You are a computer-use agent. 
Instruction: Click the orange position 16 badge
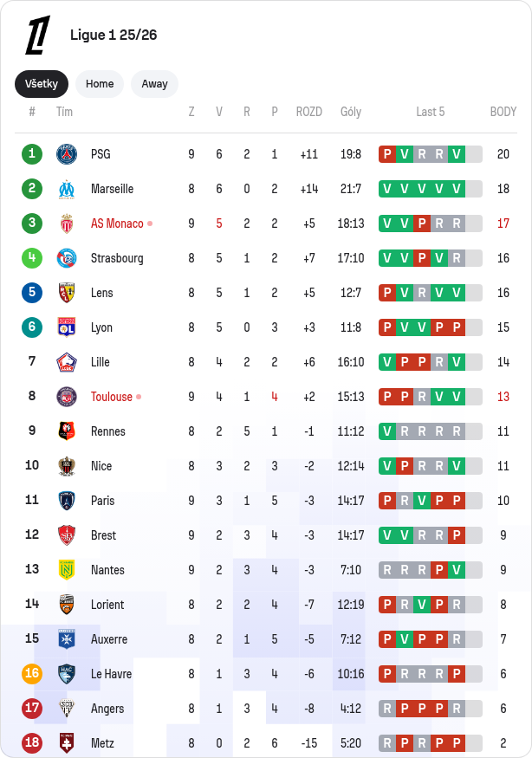(32, 674)
